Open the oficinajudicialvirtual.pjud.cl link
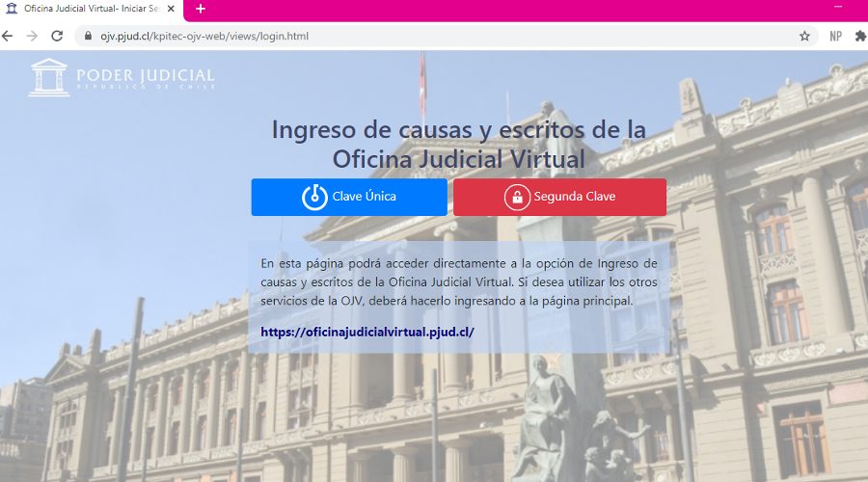This screenshot has height=482, width=868. 367,332
